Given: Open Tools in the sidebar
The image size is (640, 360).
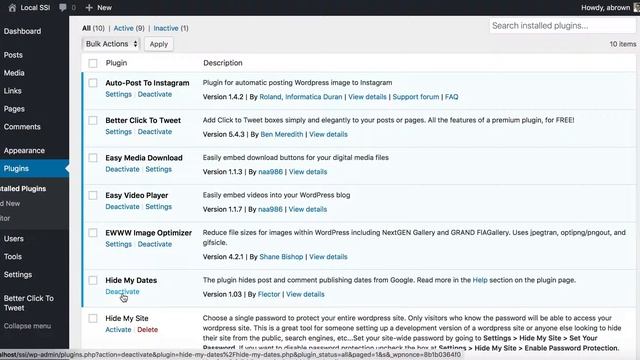Looking at the screenshot, I should coord(13,256).
